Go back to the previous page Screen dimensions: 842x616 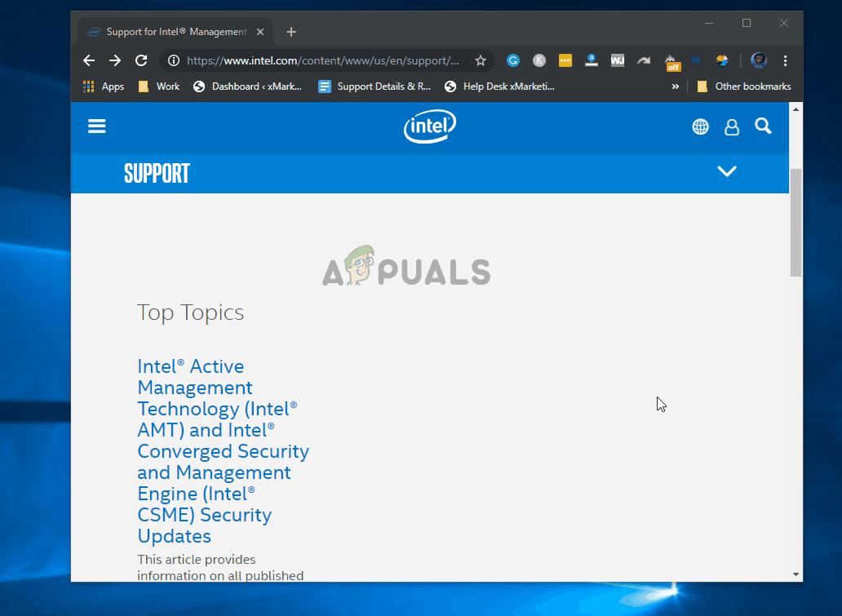pyautogui.click(x=89, y=60)
